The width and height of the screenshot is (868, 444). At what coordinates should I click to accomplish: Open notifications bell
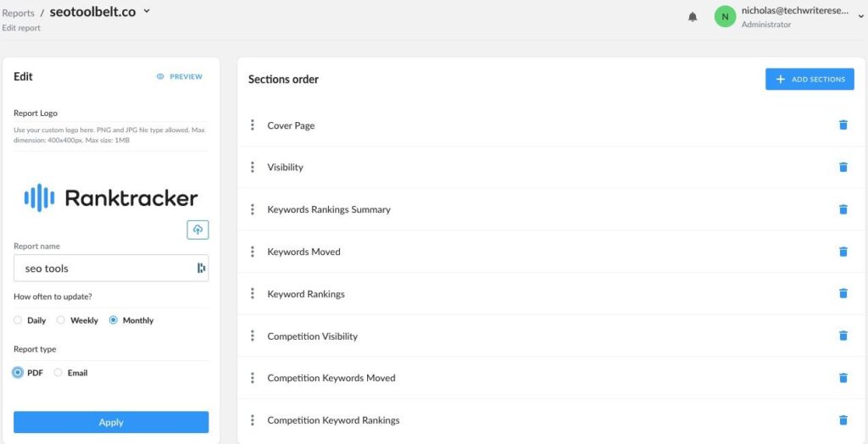click(x=693, y=17)
